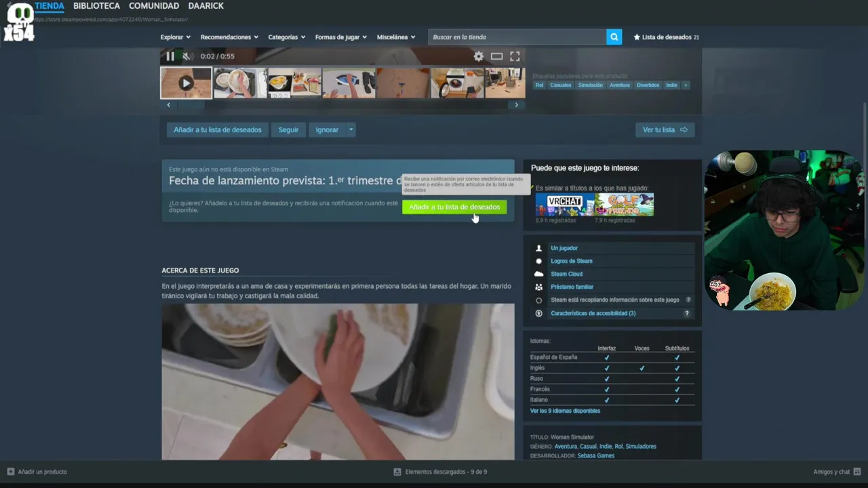This screenshot has height=488, width=868.
Task: Open the Casuales tag
Action: pyautogui.click(x=561, y=85)
